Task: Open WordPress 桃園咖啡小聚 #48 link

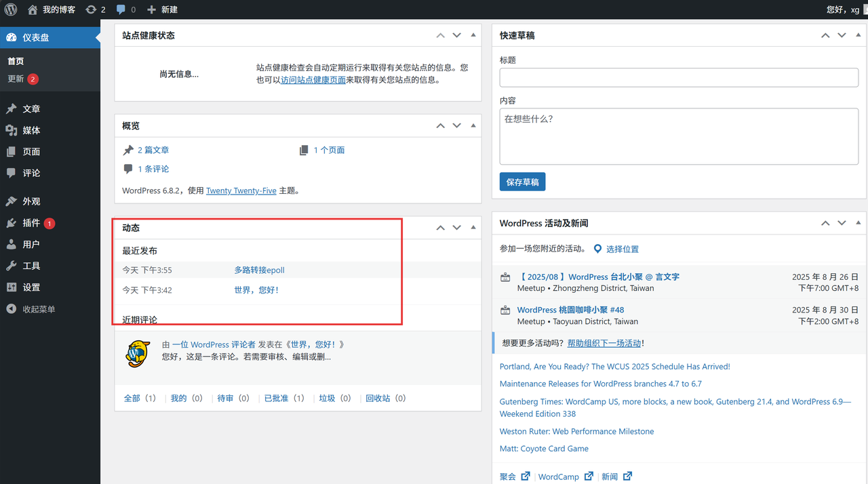Action: pos(570,310)
